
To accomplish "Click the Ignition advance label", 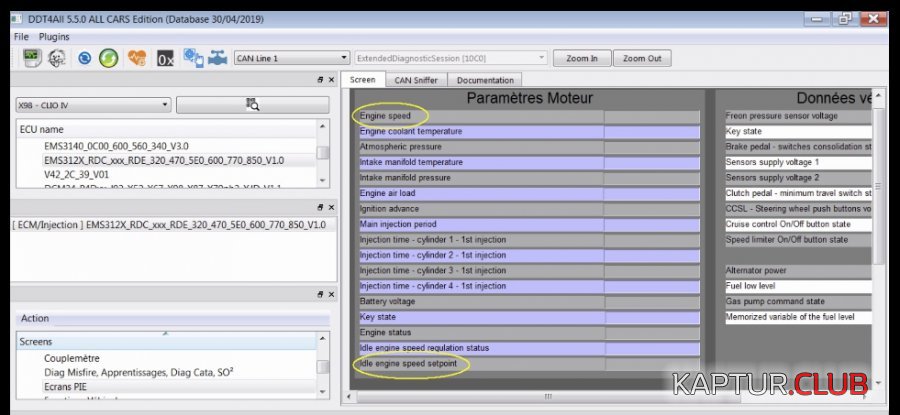I will click(389, 209).
